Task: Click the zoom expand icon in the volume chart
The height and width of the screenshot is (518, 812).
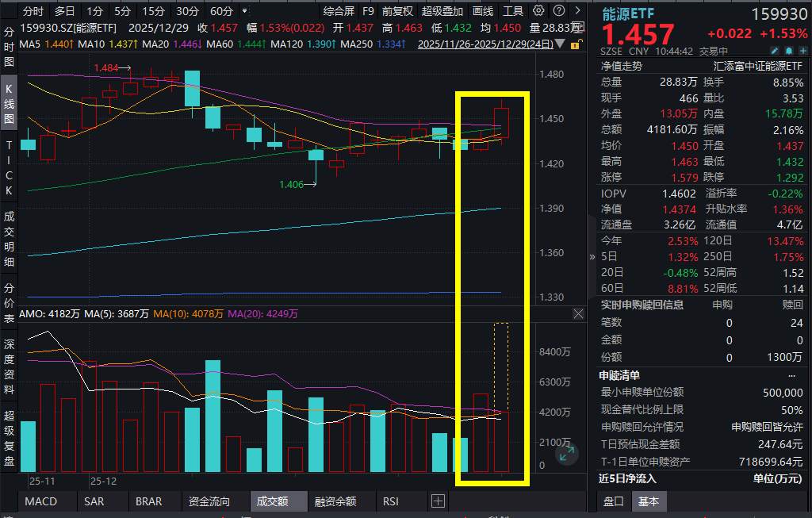Action: [566, 453]
